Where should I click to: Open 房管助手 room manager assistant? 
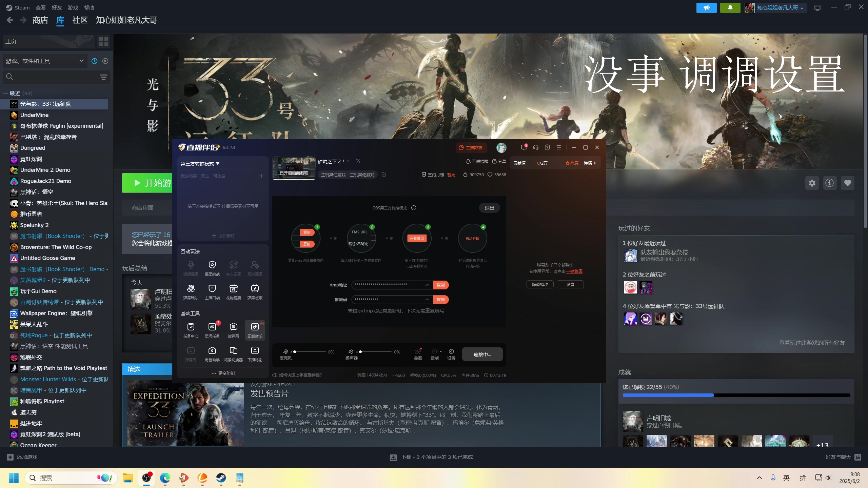tap(212, 354)
